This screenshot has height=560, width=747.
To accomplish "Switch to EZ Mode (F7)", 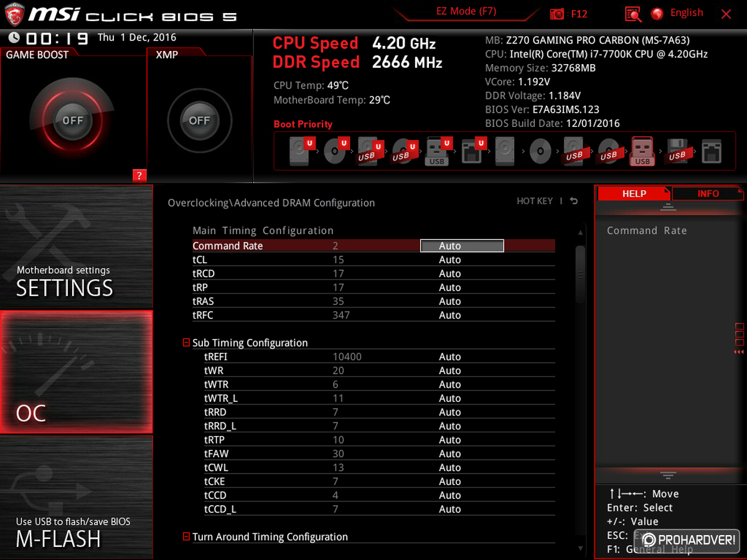I will click(466, 11).
